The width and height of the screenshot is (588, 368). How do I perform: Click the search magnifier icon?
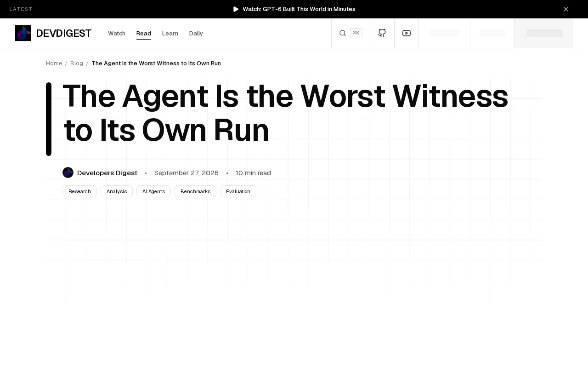(x=343, y=33)
